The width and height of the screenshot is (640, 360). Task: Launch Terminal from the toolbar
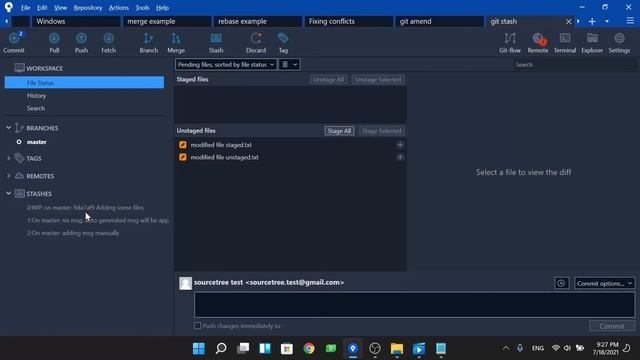pos(565,42)
